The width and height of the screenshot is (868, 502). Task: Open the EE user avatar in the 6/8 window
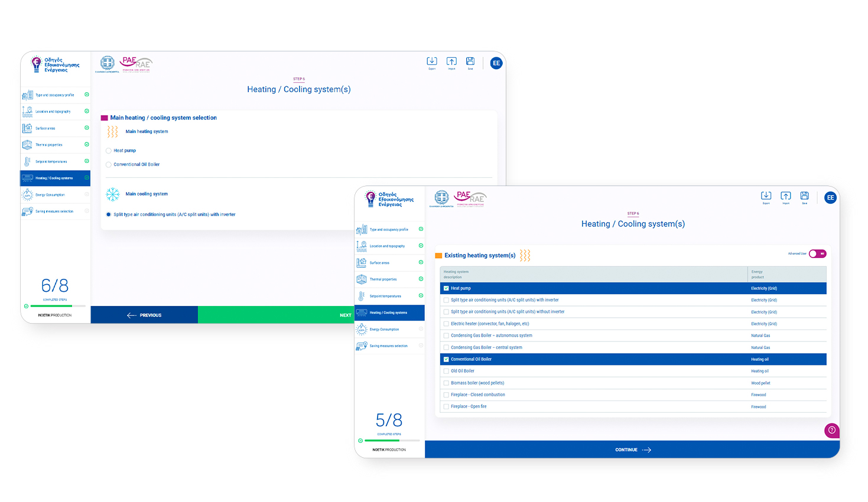tap(496, 63)
